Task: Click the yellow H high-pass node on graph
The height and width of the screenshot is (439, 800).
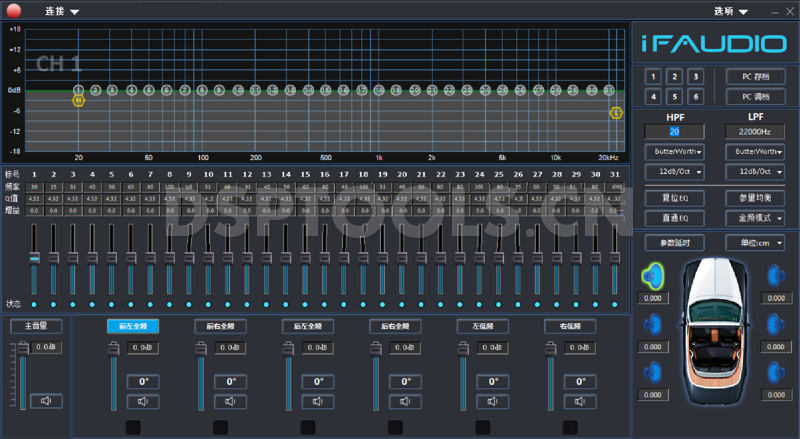Action: (x=78, y=99)
